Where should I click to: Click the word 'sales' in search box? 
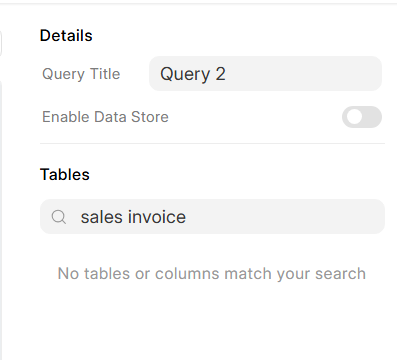pyautogui.click(x=102, y=217)
